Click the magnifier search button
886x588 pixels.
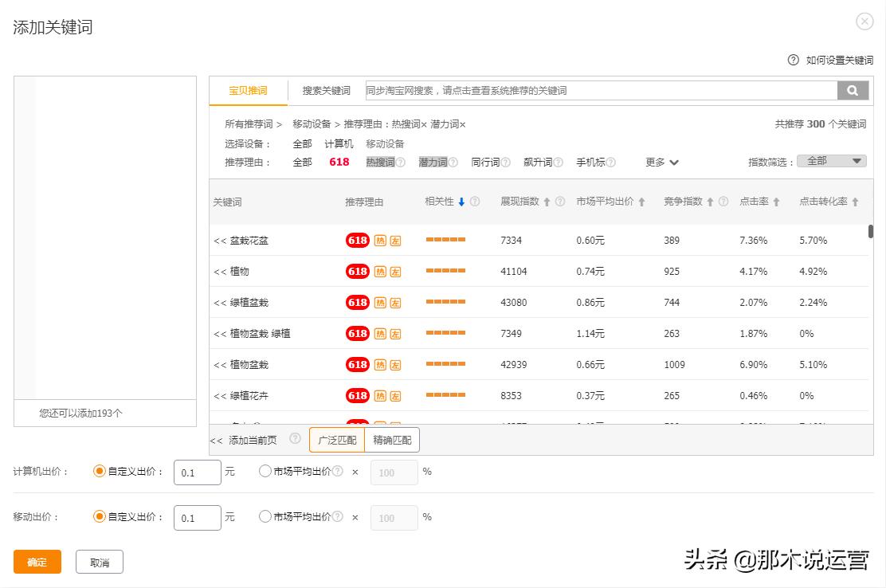[x=853, y=90]
